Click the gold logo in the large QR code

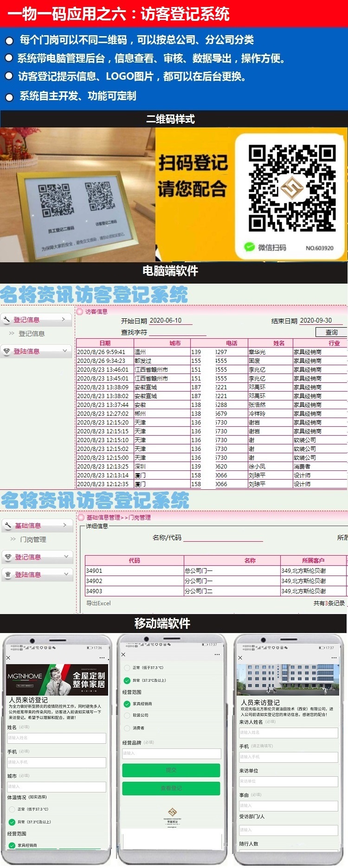pos(292,188)
